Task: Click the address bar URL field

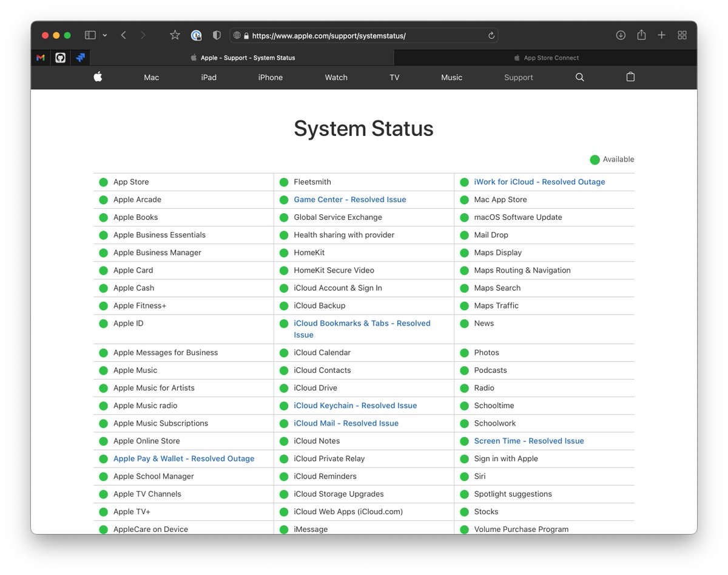Action: coord(363,35)
